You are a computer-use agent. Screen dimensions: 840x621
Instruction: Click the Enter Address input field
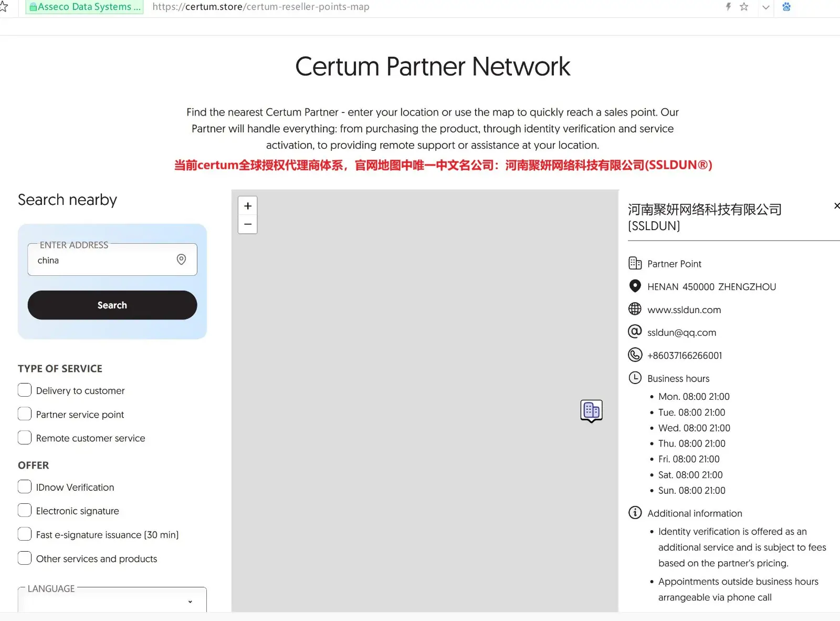click(x=112, y=260)
